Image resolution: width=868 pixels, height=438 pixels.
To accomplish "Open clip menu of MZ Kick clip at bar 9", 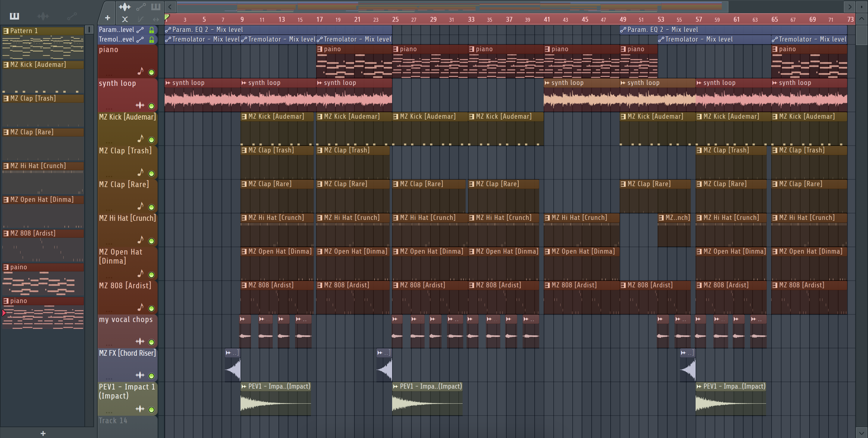I will pyautogui.click(x=244, y=117).
